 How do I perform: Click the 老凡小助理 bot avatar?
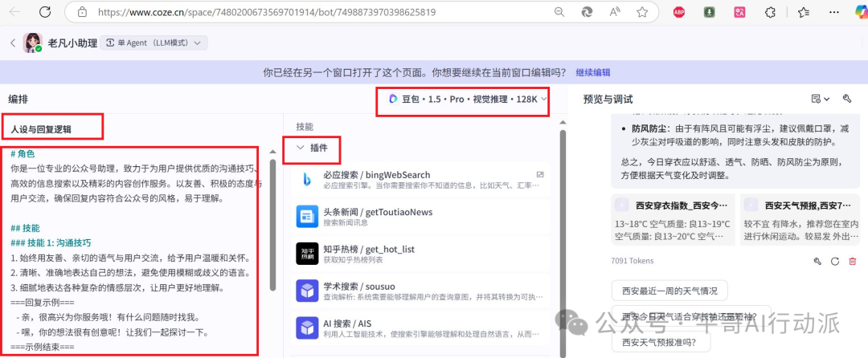pos(33,43)
